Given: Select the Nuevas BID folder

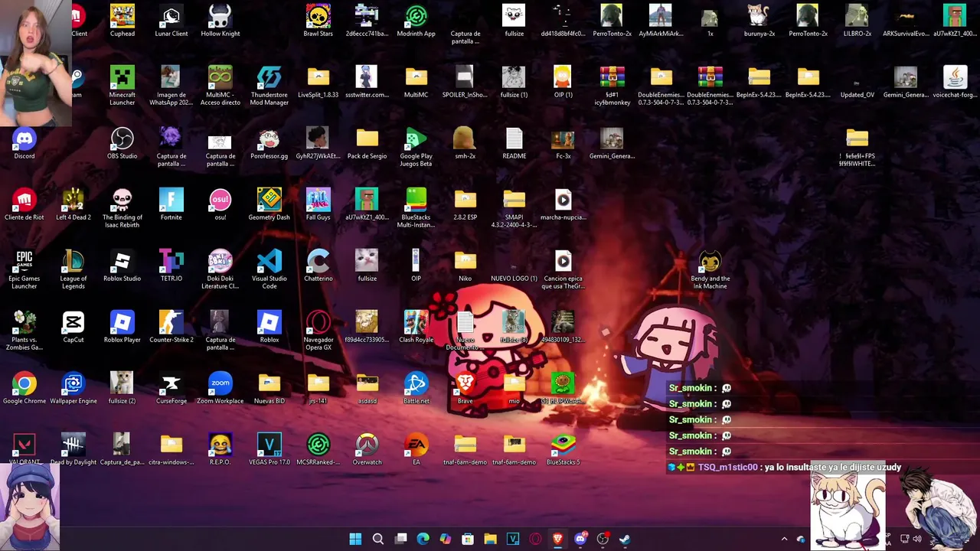Looking at the screenshot, I should [x=269, y=388].
